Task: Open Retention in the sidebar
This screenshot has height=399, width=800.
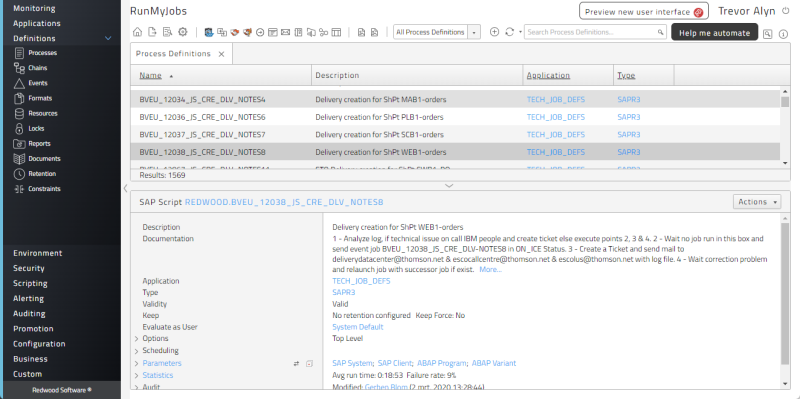Action: coord(42,173)
